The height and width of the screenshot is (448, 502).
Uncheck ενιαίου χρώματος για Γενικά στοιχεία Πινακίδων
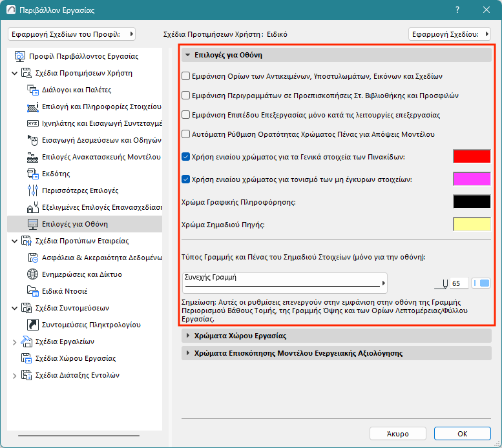click(x=185, y=157)
